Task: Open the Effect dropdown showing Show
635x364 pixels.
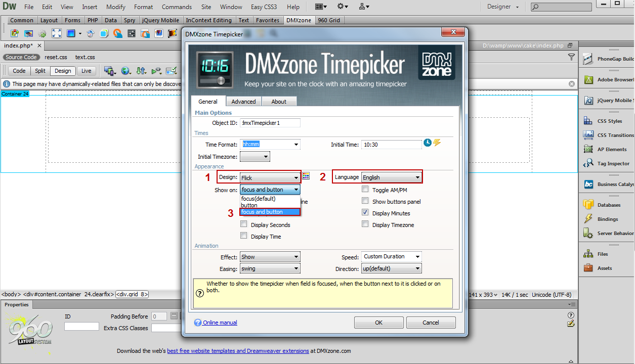Action: click(x=270, y=257)
